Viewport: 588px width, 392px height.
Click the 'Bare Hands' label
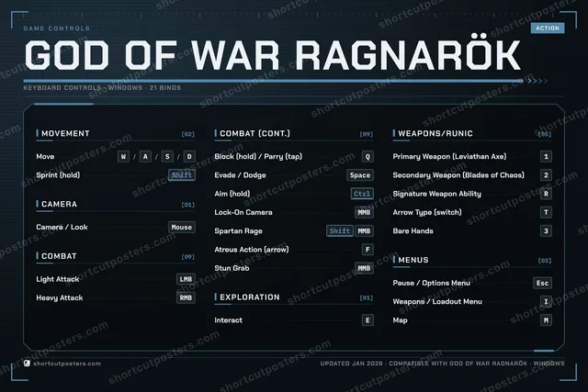[x=413, y=231]
